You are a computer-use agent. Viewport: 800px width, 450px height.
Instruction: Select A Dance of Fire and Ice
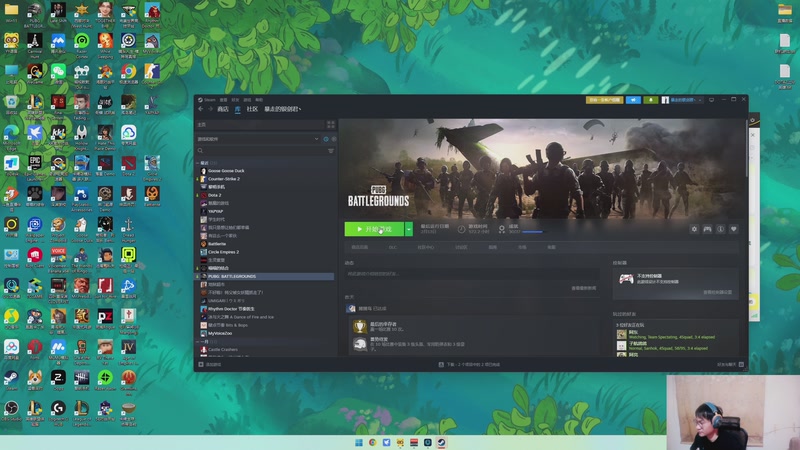(x=240, y=317)
